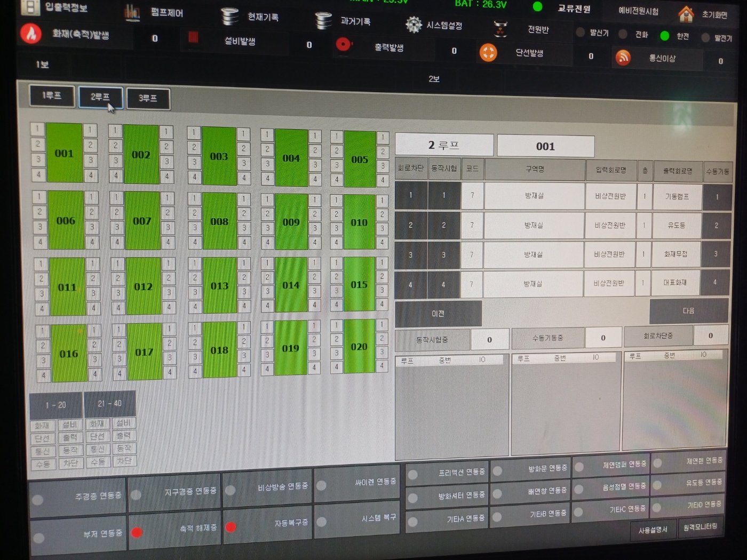The image size is (747, 560).
Task: Open the 전원반 power panel icon
Action: point(500,29)
